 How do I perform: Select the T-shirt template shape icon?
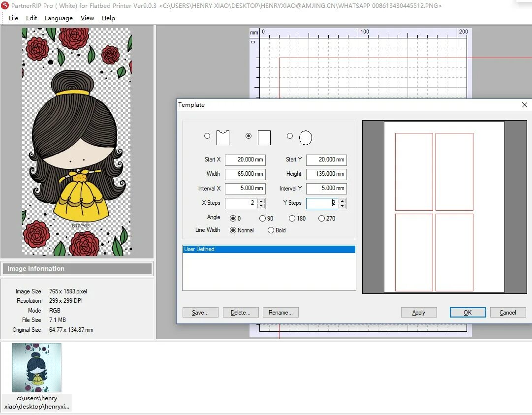pyautogui.click(x=223, y=138)
